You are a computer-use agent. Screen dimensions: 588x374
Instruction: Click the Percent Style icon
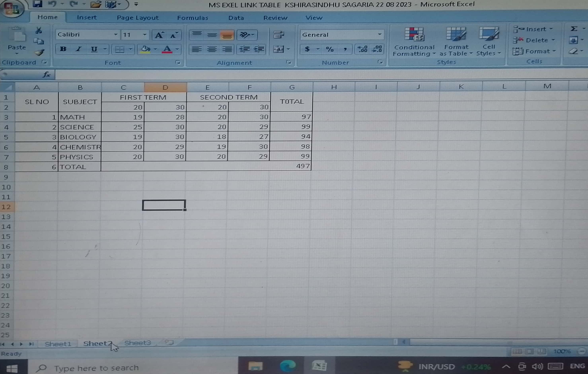pyautogui.click(x=329, y=49)
